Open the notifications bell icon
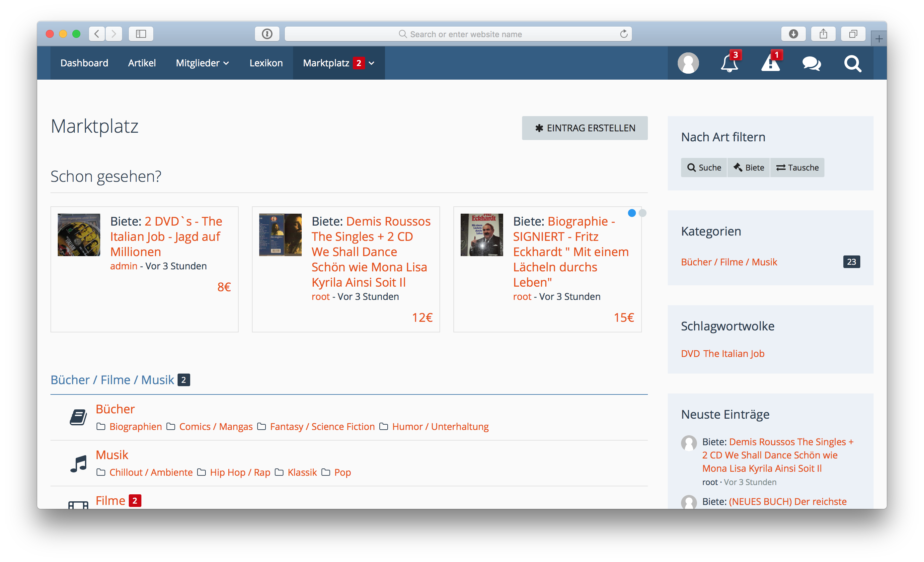Viewport: 924px width, 562px height. (729, 63)
